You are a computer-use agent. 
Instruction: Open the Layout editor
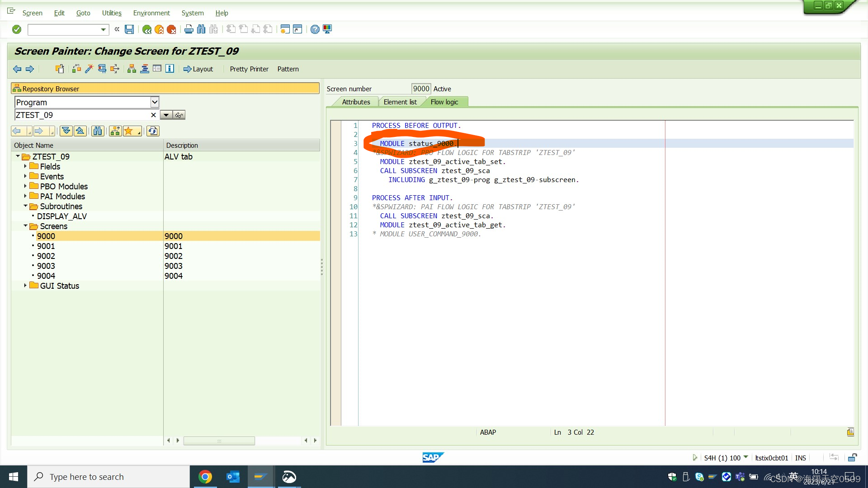click(198, 69)
